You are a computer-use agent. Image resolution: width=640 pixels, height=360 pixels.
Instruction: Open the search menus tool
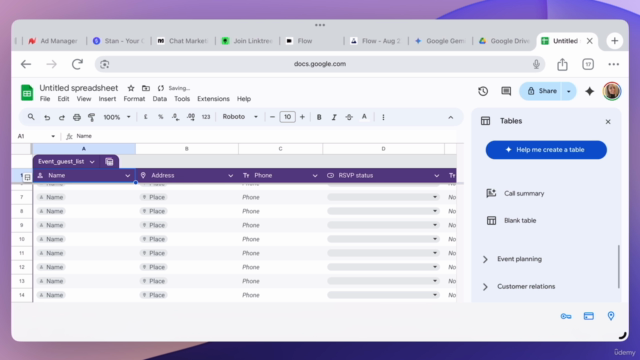pos(31,117)
